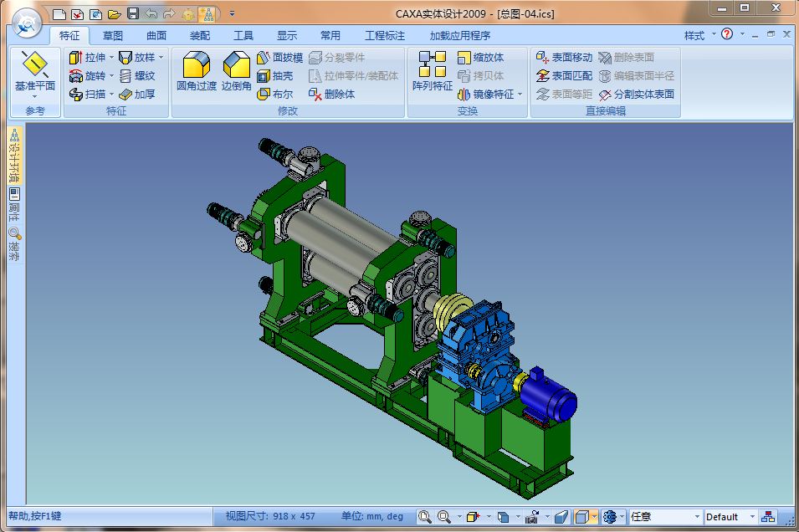This screenshot has width=799, height=532.
Task: Switch to the 草图 ribbon tab
Action: pyautogui.click(x=113, y=36)
